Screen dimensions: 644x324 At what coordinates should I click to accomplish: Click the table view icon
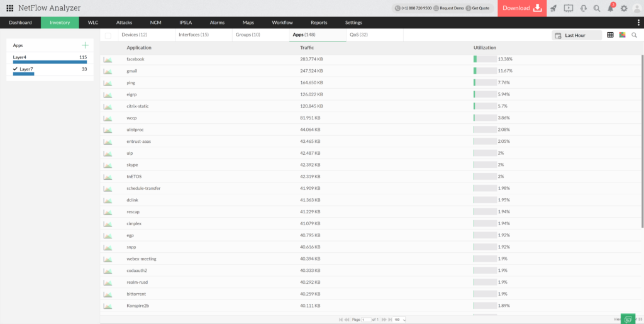(610, 35)
